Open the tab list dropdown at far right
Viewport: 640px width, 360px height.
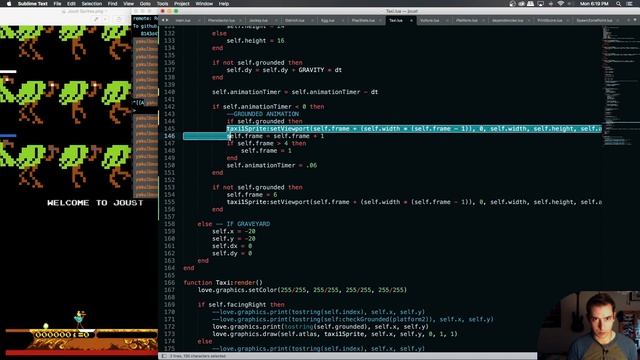pos(635,20)
